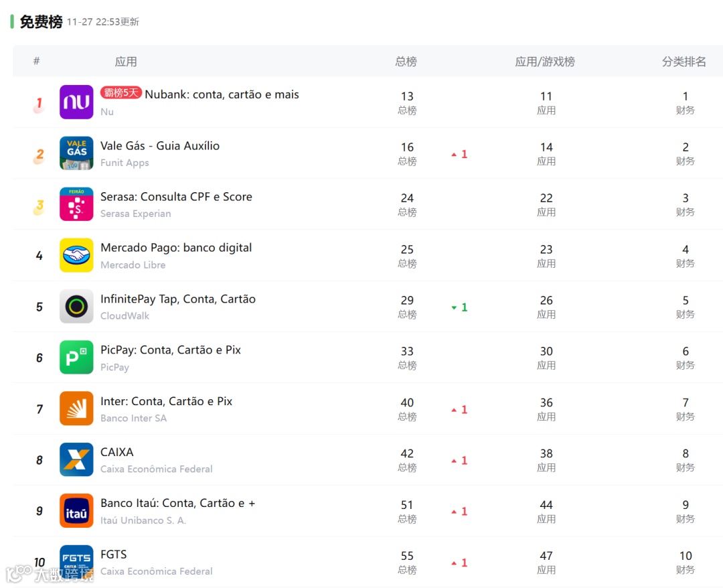Open the Inter orange app icon
723x588 pixels.
point(76,408)
